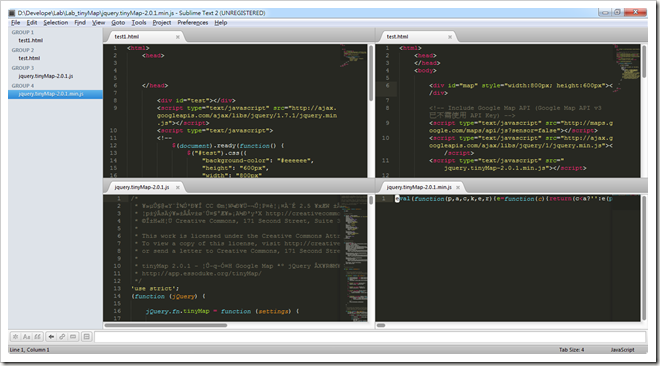Screen dimensions: 660x366
Task: Toggle case sensitive search option
Action: 27,337
